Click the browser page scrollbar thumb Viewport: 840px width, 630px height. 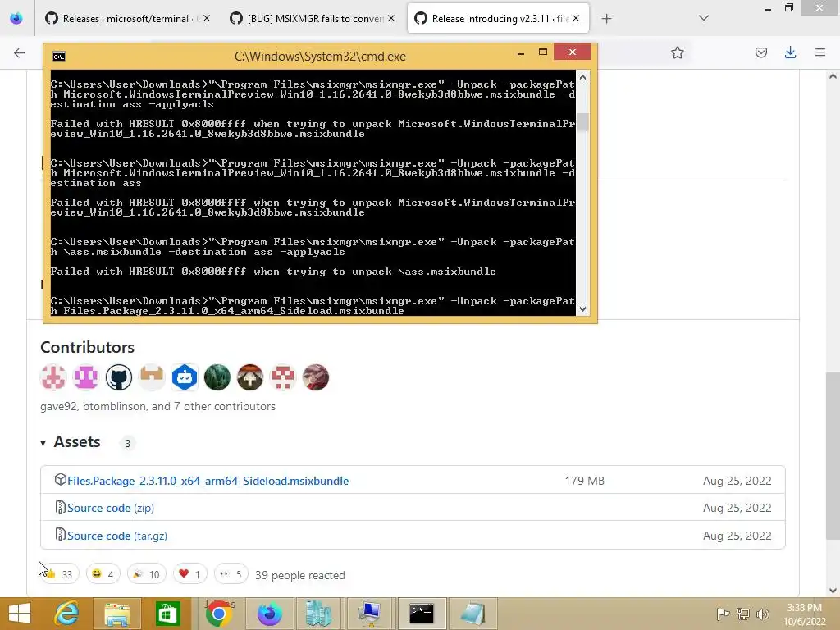833,455
